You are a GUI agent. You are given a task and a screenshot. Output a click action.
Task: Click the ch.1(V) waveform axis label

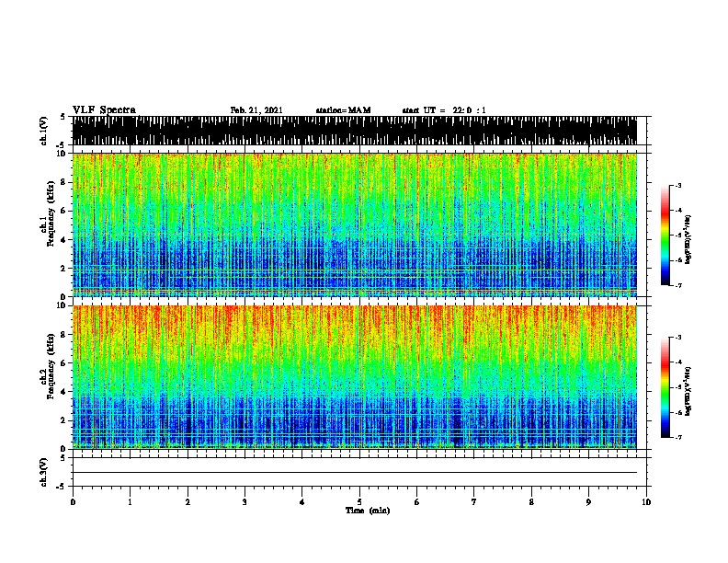point(43,131)
